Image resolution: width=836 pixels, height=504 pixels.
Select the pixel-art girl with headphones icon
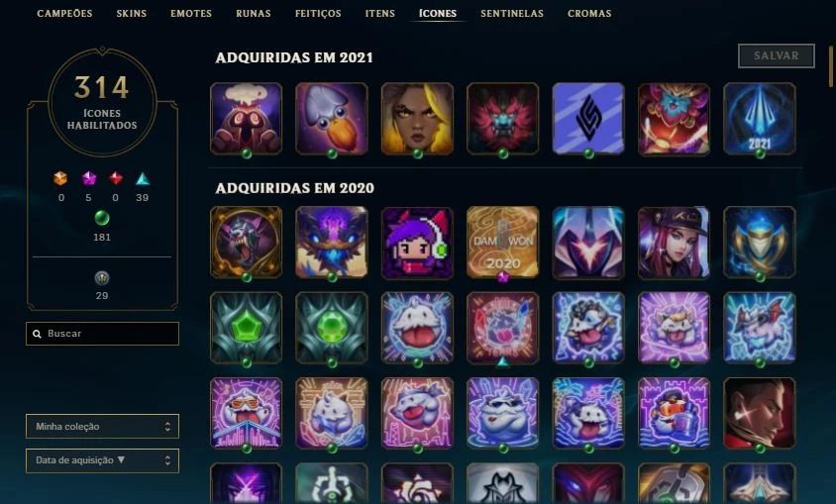(417, 243)
